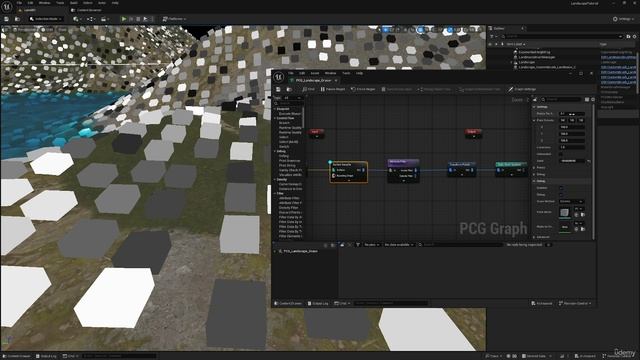Open Actor menu in main editor

click(102, 3)
